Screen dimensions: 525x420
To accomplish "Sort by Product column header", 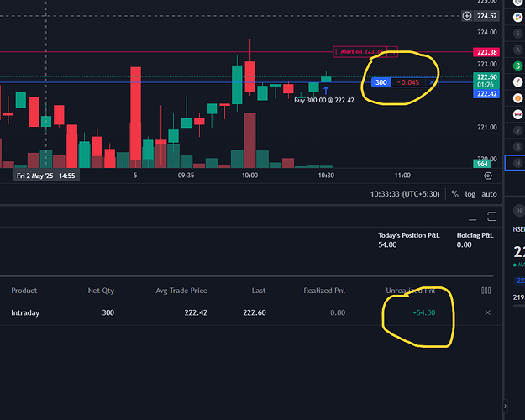I will coord(24,291).
